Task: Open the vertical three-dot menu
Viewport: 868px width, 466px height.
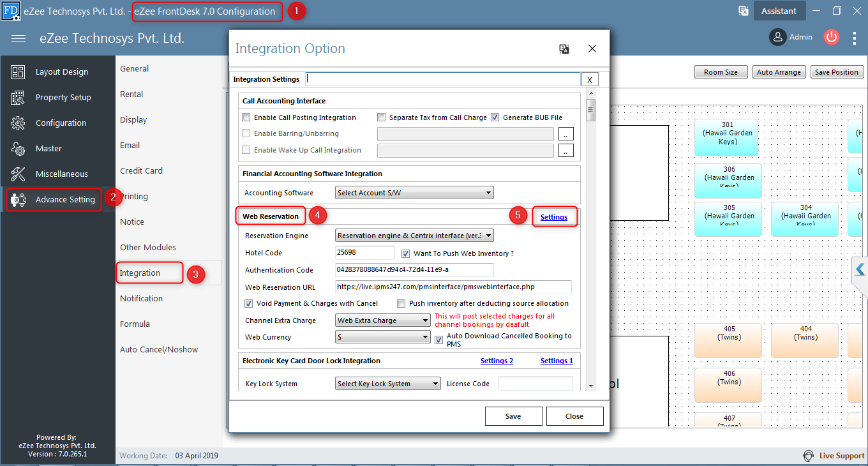Action: (855, 38)
